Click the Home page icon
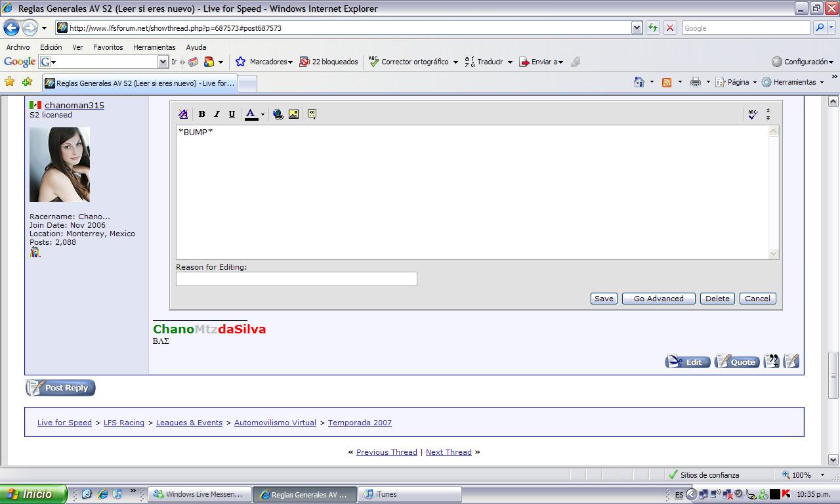This screenshot has width=840, height=504. tap(639, 82)
